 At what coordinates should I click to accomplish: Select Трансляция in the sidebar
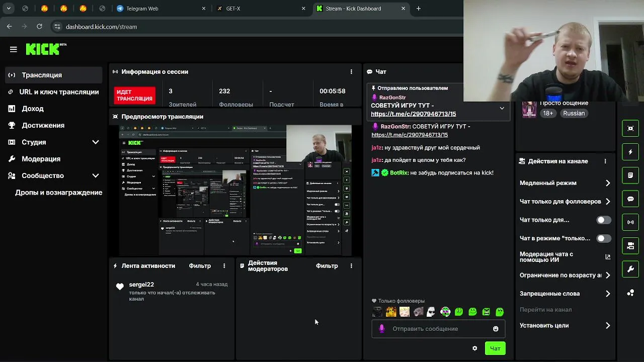coord(54,75)
